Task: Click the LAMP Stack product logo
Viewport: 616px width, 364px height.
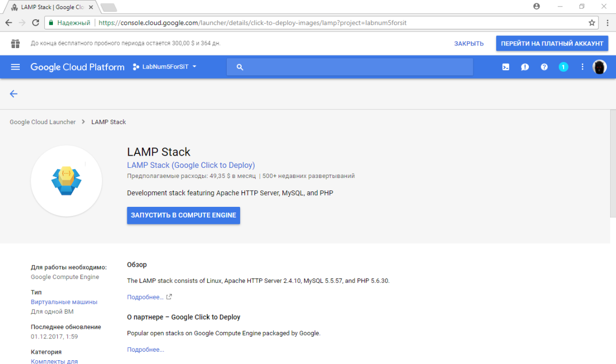Action: (x=66, y=181)
